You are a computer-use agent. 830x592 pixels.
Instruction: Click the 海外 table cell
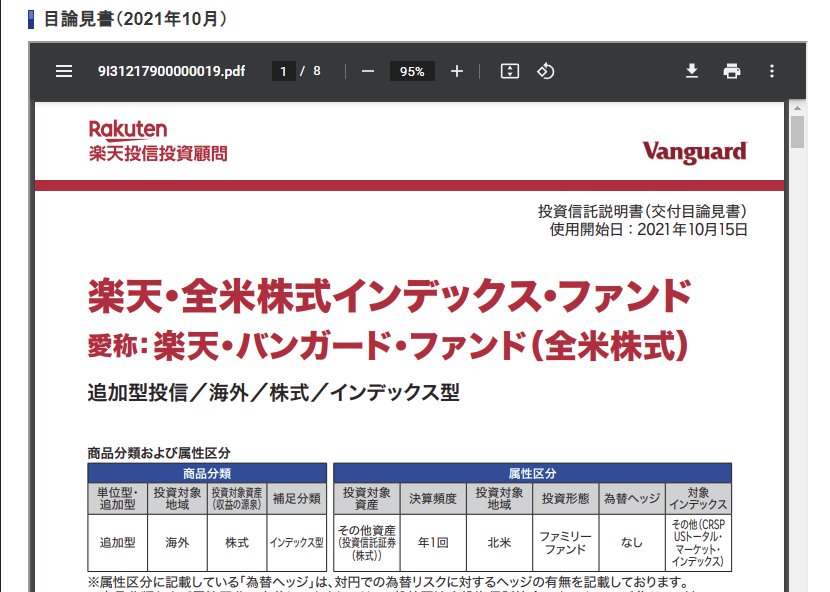(177, 543)
